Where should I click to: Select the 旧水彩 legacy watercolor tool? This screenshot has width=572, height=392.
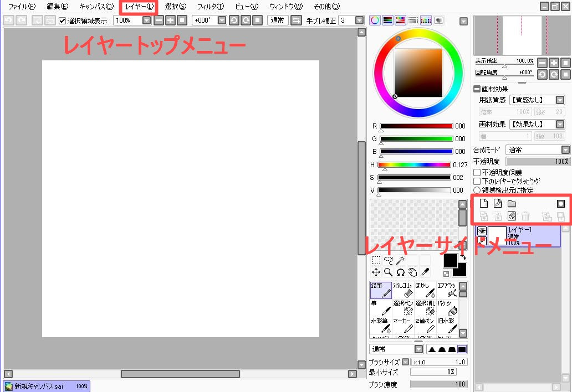pyautogui.click(x=447, y=326)
